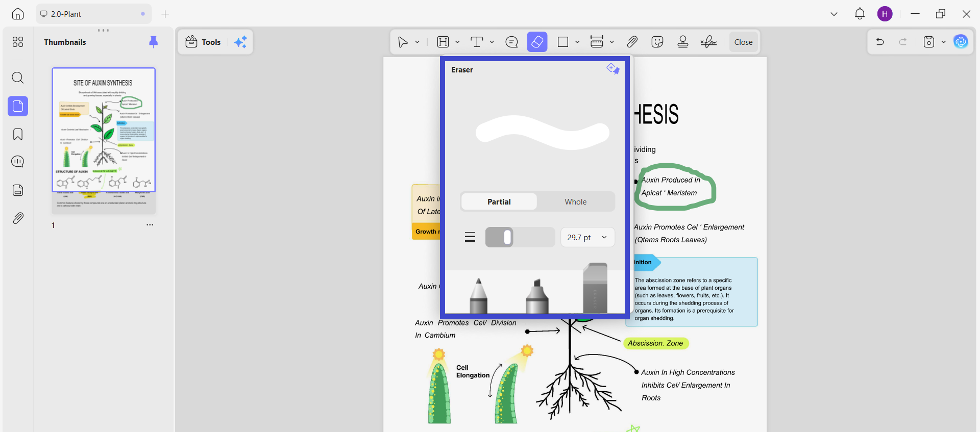Expand the highlight tool dropdown arrow

[457, 42]
